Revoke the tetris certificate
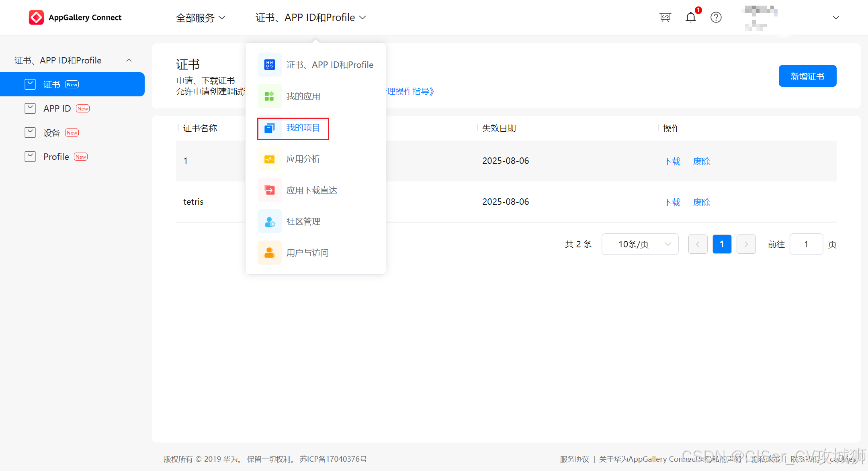 point(702,202)
